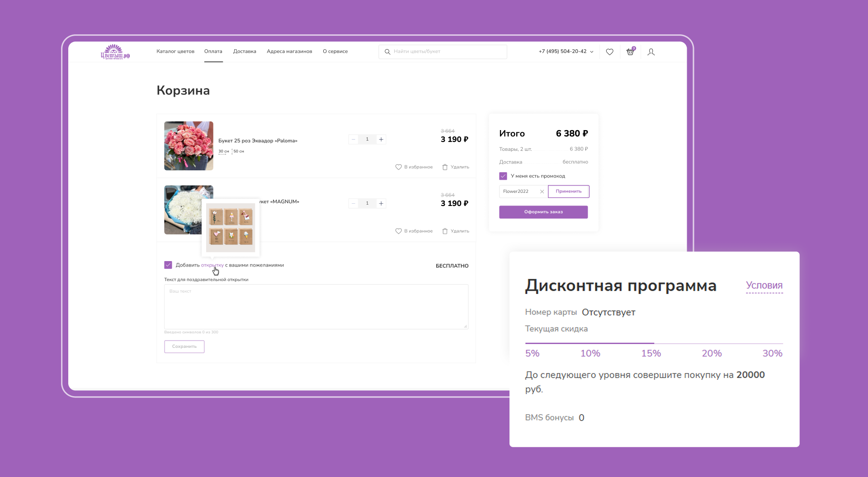Screen dimensions: 868x477
Task: Open favorites via header heart icon
Action: pos(609,52)
